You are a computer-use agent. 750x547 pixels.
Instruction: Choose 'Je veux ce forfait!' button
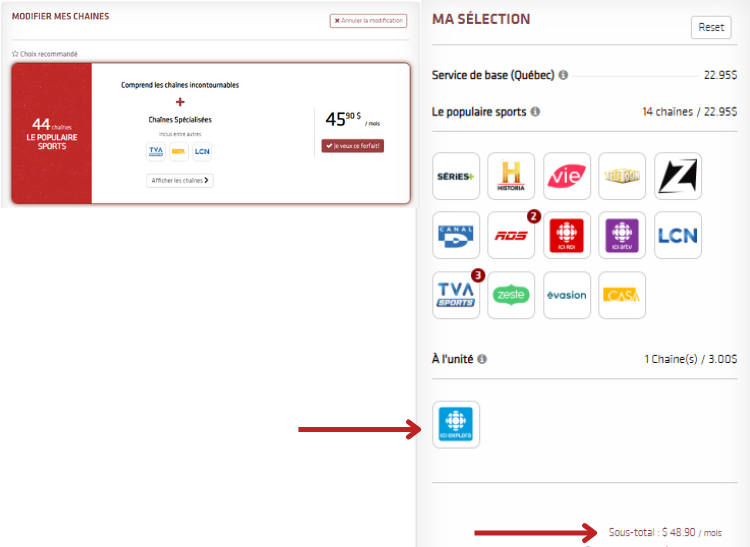(353, 145)
